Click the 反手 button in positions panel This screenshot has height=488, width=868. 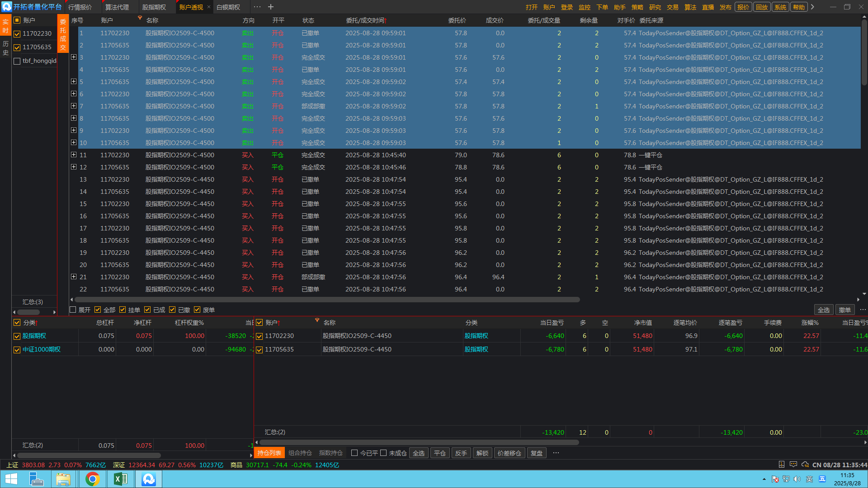(x=461, y=453)
